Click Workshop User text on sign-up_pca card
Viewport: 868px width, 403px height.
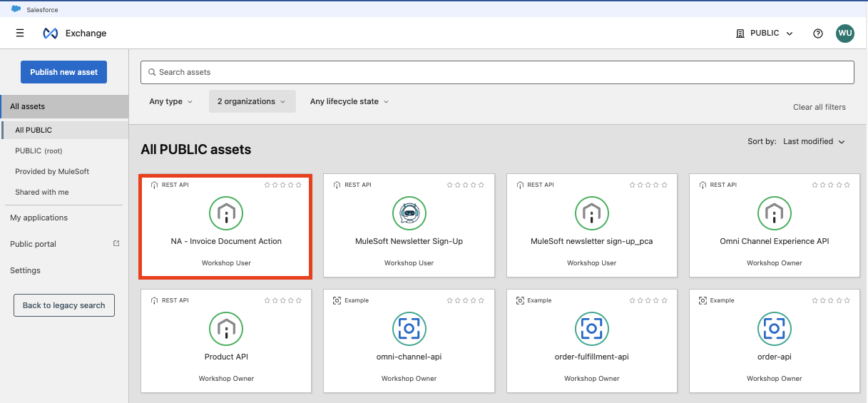point(592,262)
